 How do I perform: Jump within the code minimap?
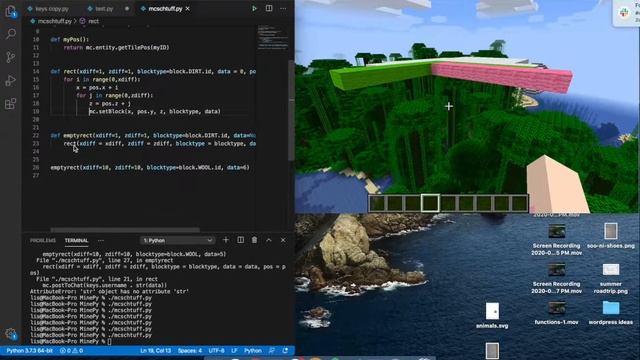pos(272,39)
